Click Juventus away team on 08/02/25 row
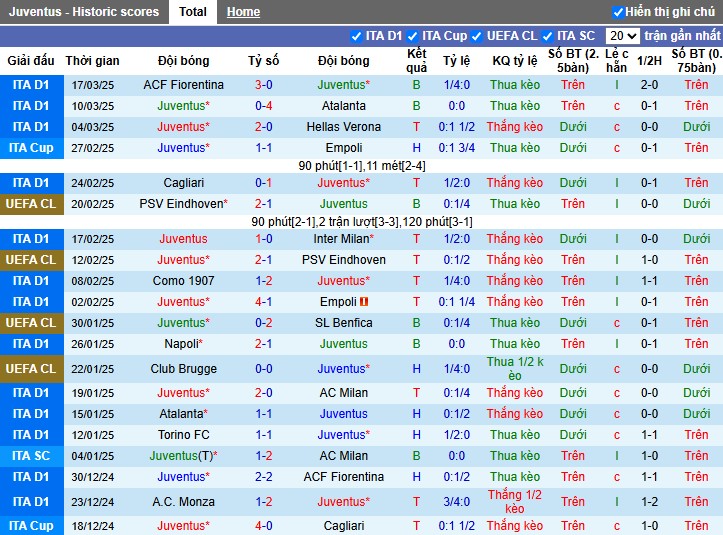This screenshot has width=723, height=535. click(344, 281)
